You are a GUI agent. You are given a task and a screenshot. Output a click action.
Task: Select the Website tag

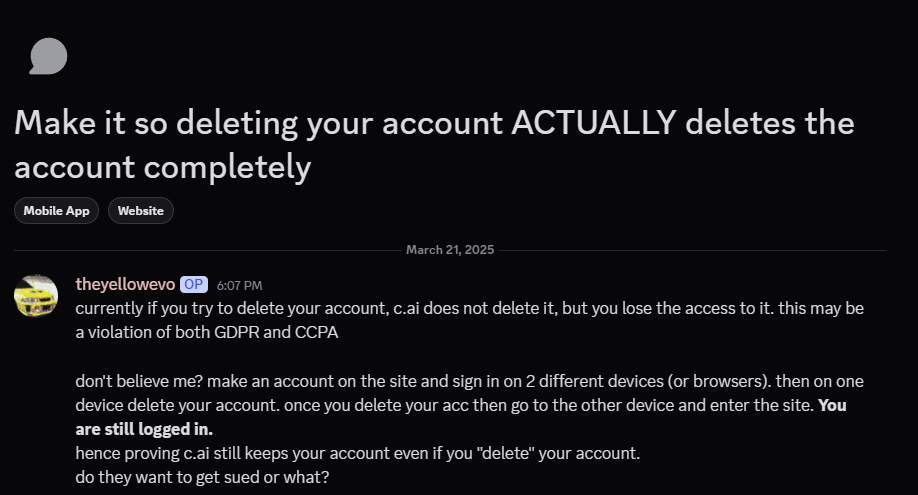pyautogui.click(x=140, y=211)
